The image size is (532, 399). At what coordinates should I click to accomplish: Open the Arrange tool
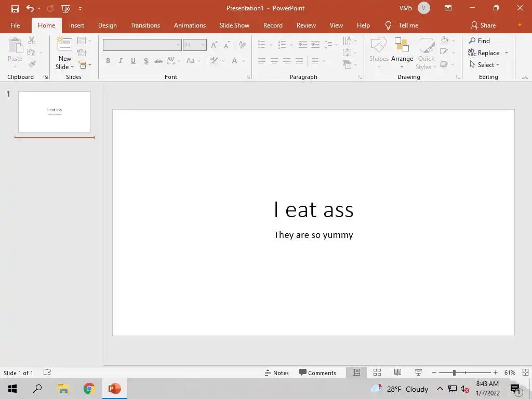pos(402,52)
